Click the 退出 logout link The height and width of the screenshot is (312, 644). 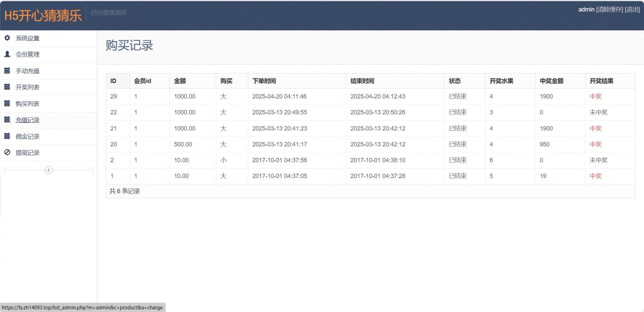coord(631,9)
